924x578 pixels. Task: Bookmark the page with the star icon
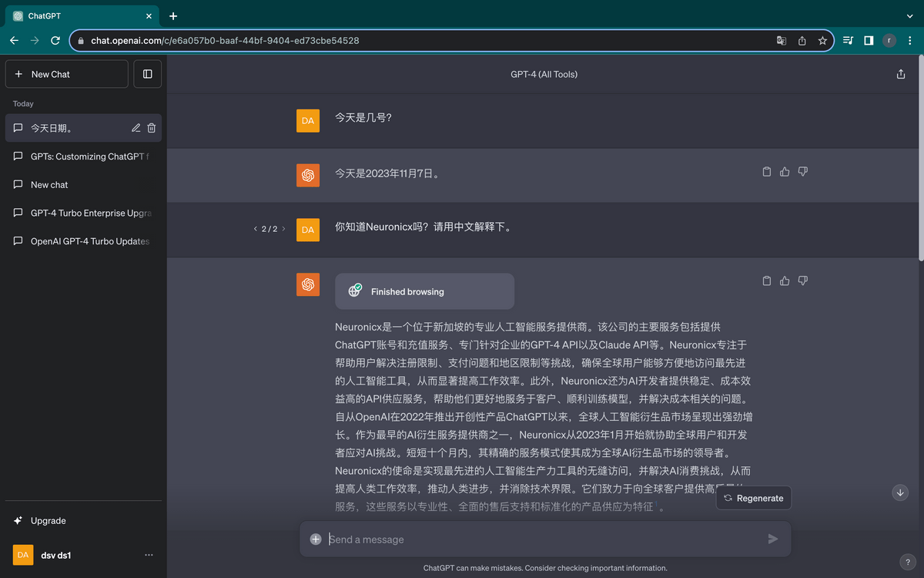[x=822, y=40]
